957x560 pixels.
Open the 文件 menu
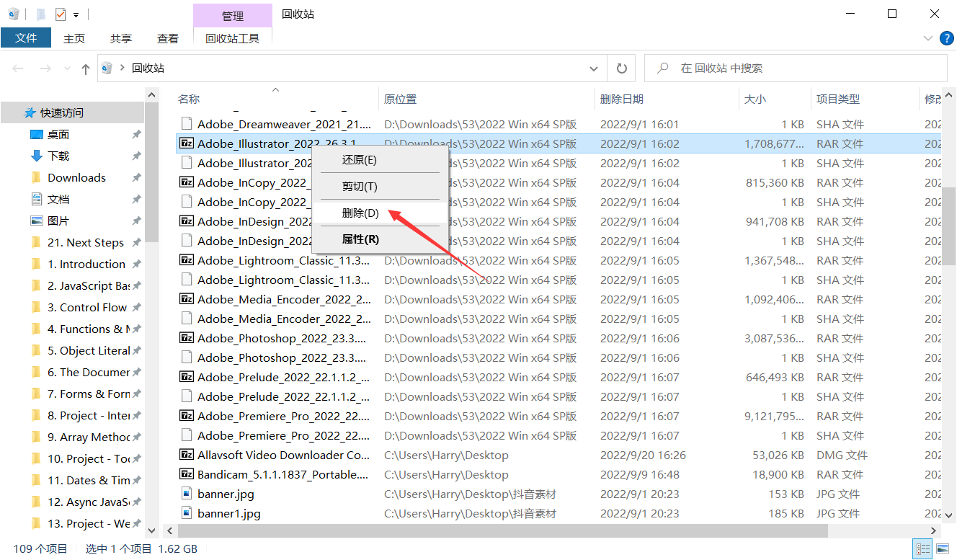coord(26,37)
